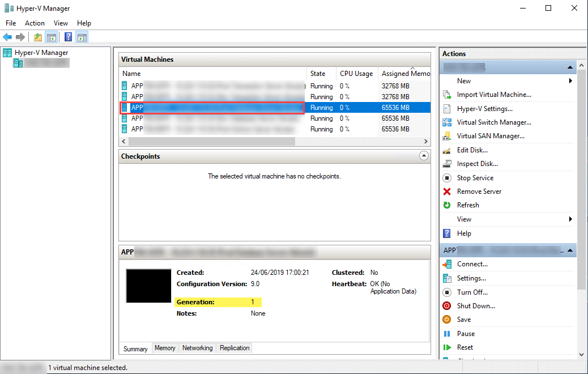The height and width of the screenshot is (374, 588).
Task: Click the Forward arrow in the toolbar
Action: (x=20, y=37)
